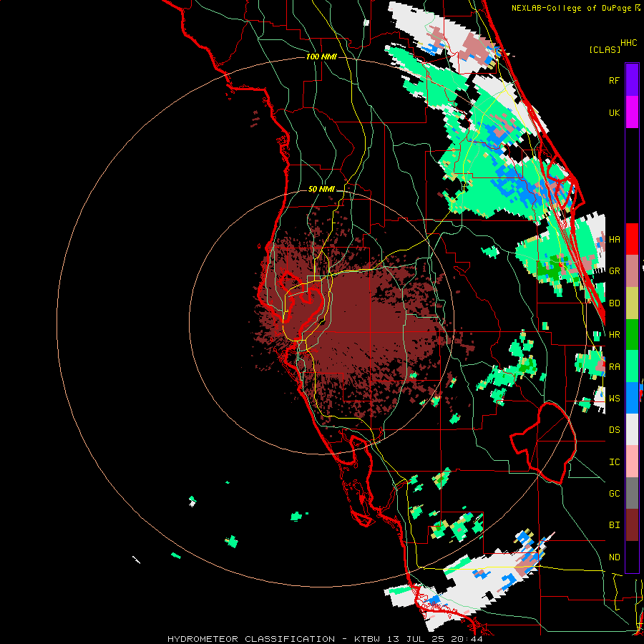Click the [CLAS] units label
The width and height of the screenshot is (644, 644).
(x=605, y=49)
